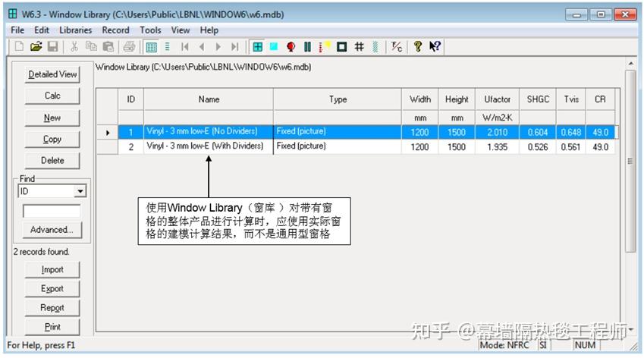Click the Copy button in side panel
Image resolution: width=644 pixels, height=358 pixels.
click(x=52, y=139)
